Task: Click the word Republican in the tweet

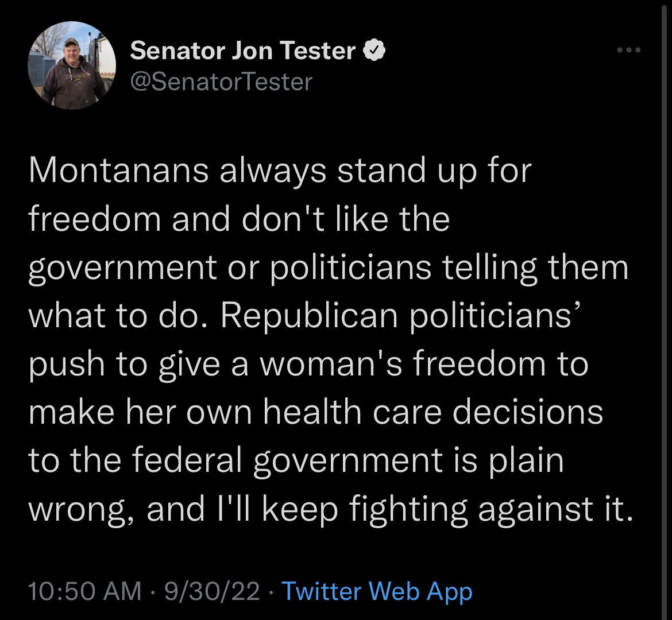Action: click(310, 316)
